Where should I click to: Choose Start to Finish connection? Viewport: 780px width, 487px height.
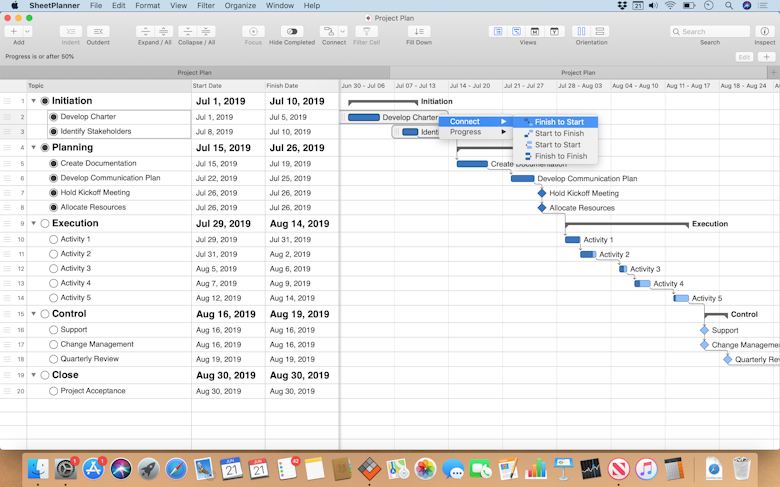(555, 133)
